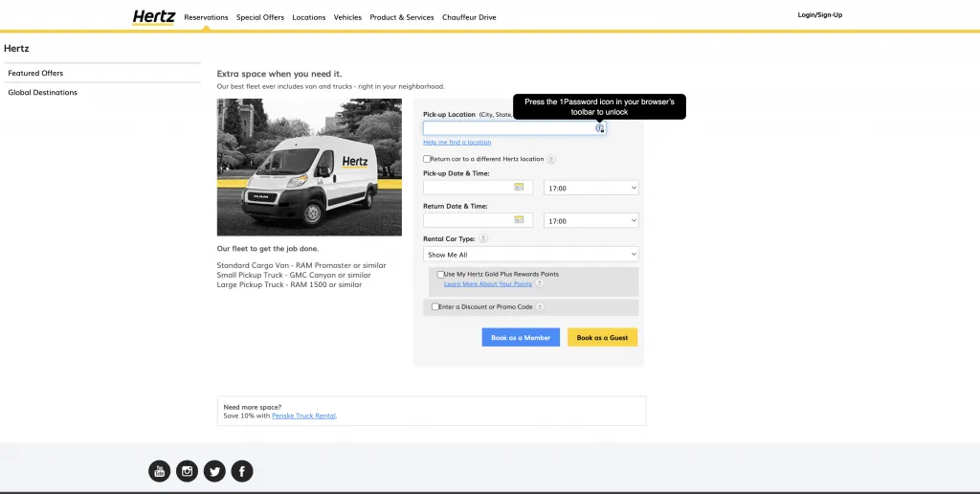The height and width of the screenshot is (494, 980).
Task: Open Learn More About Your Points link
Action: [x=487, y=284]
